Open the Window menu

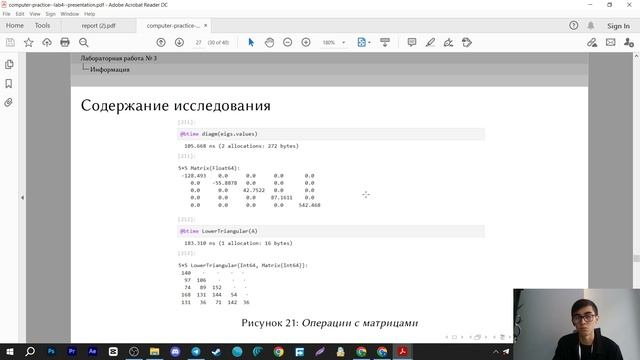(70, 14)
